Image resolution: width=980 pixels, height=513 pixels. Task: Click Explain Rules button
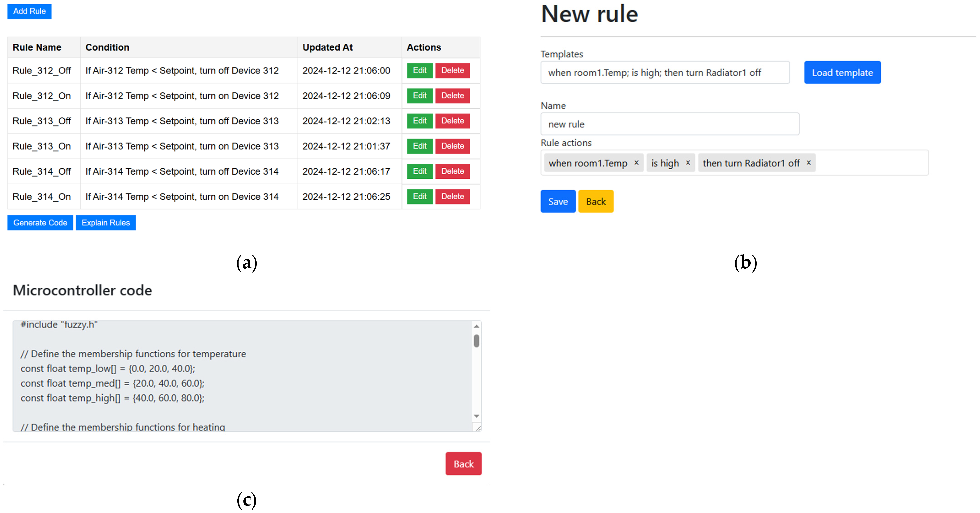point(105,223)
